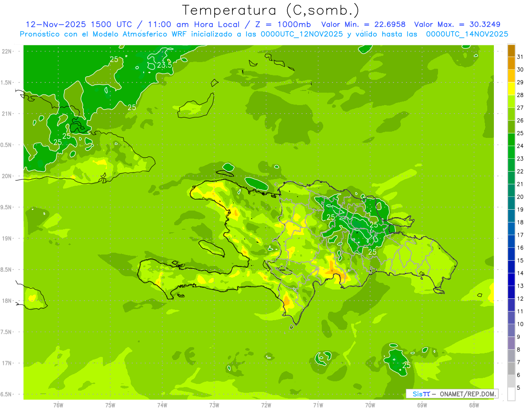Click the '20N' latitude axis label

8,176
